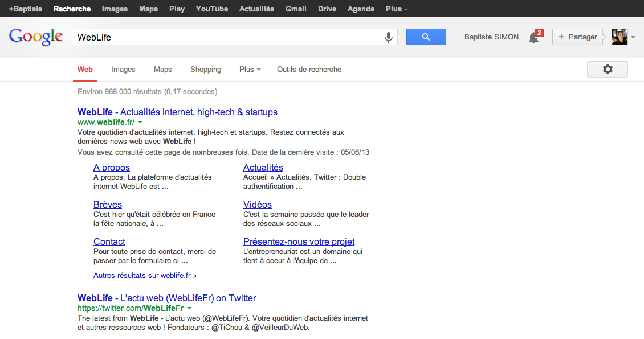Click the blue magnifier search button
This screenshot has height=339, width=644.
pos(426,37)
